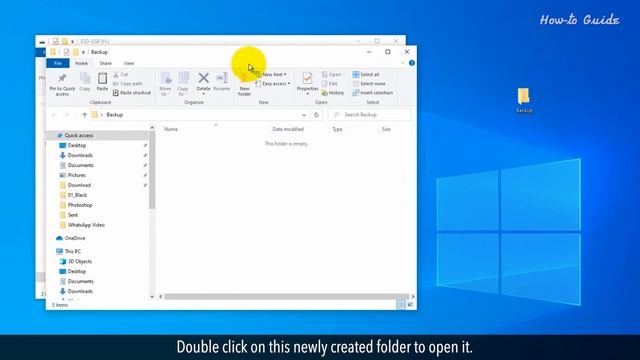
Task: Sort by Date modified column header
Action: pyautogui.click(x=288, y=129)
